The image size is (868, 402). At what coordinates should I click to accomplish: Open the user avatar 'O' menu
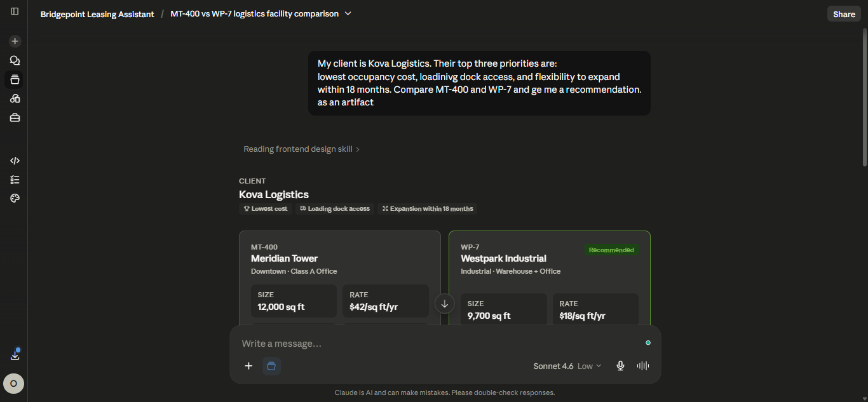[x=14, y=384]
